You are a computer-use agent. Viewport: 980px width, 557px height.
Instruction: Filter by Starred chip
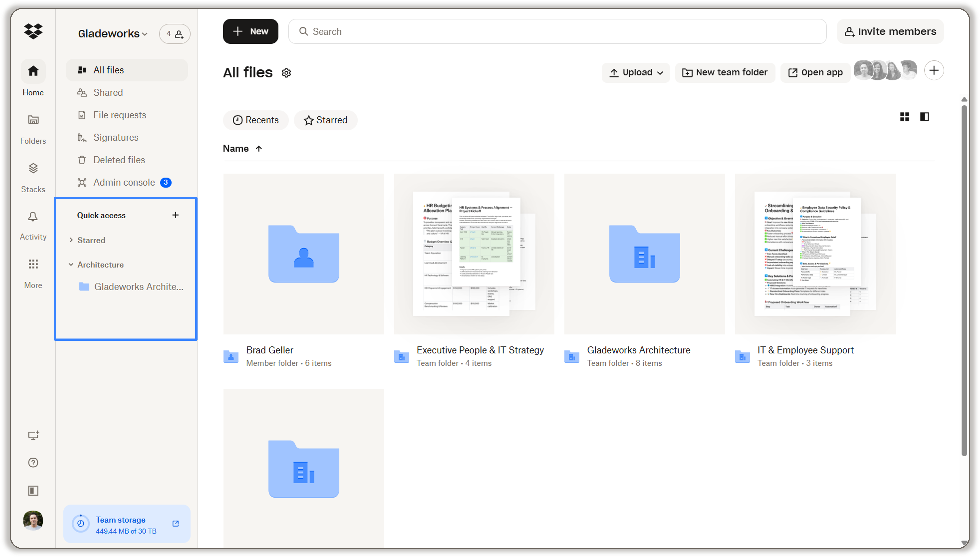[x=326, y=120]
